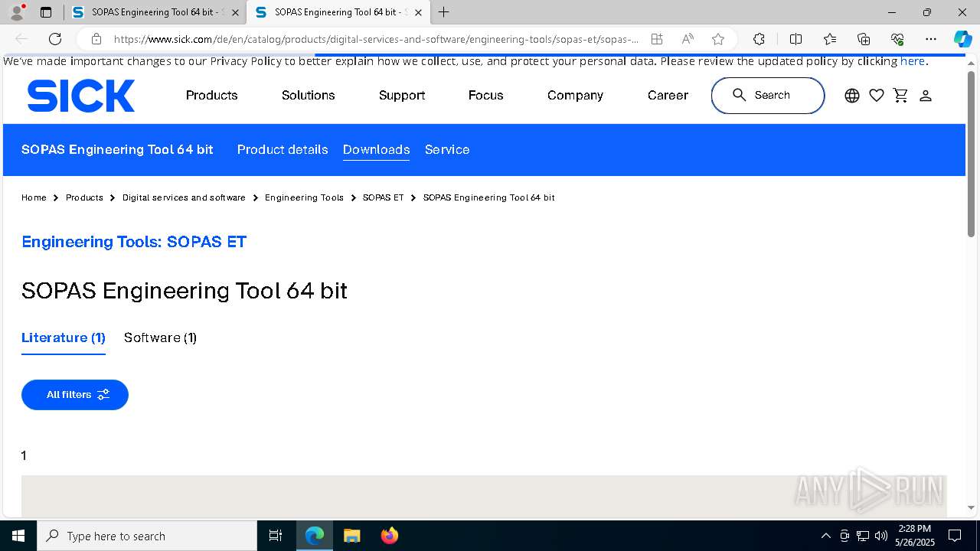Image resolution: width=980 pixels, height=551 pixels.
Task: Open shopping cart icon
Action: pyautogui.click(x=901, y=96)
